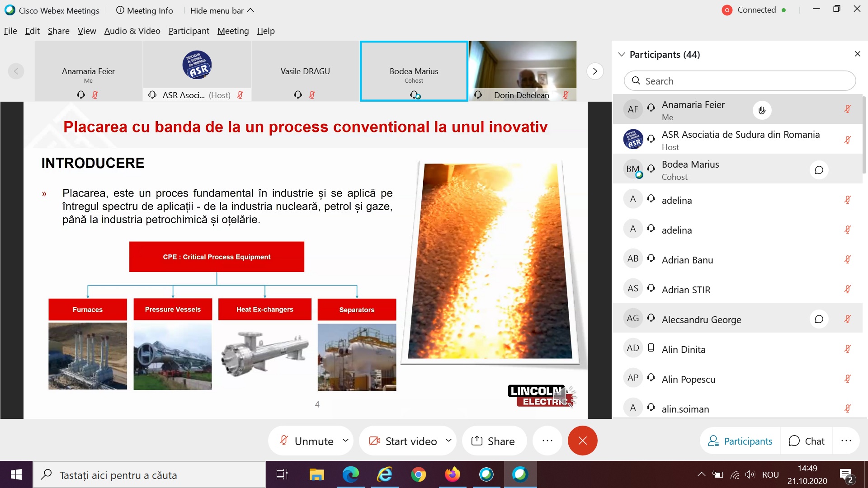The image size is (868, 488).
Task: Toggle the Participants panel button
Action: [740, 441]
